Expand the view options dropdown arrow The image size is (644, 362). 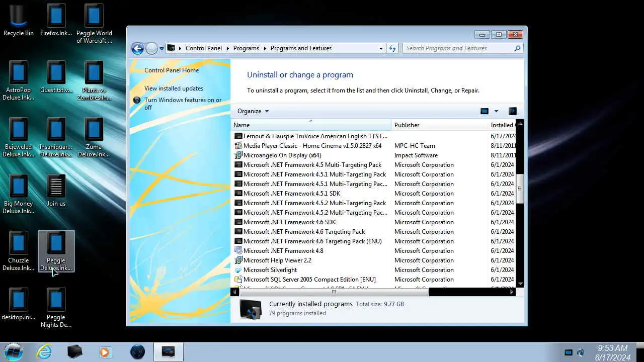496,111
